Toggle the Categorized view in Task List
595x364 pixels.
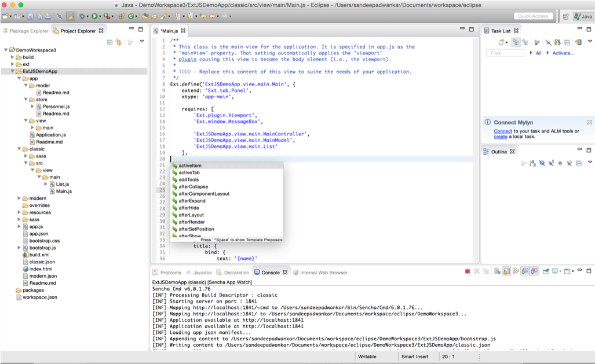point(516,42)
